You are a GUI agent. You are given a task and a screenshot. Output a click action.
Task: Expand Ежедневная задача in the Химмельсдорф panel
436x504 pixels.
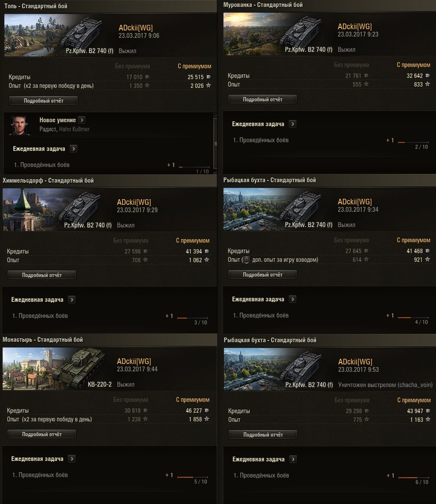pyautogui.click(x=72, y=299)
